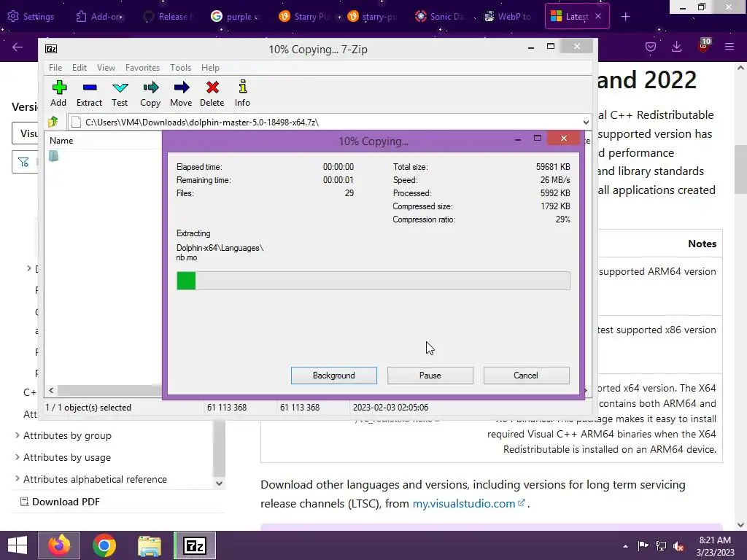Open Firefox downloads panel
Screen dimensions: 747x560
coord(676,47)
